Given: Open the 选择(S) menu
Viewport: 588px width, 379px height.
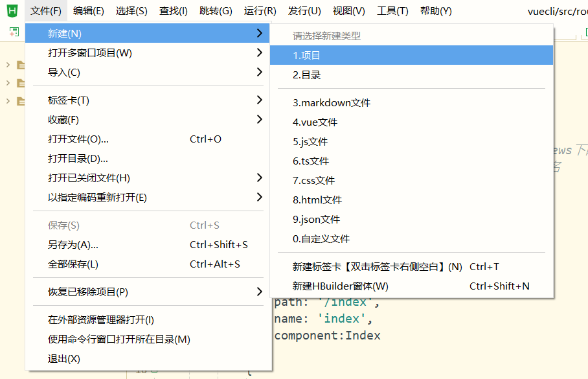Looking at the screenshot, I should 131,11.
